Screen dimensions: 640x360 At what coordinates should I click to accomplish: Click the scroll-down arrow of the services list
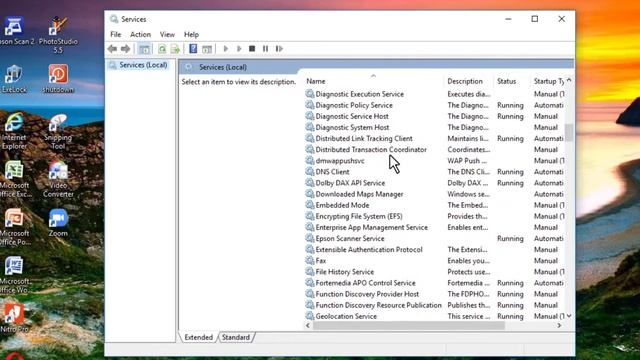click(x=569, y=316)
